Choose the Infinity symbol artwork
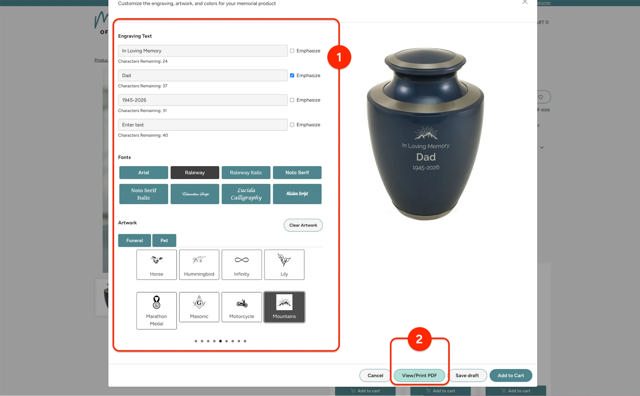This screenshot has width=640, height=396. [242, 265]
